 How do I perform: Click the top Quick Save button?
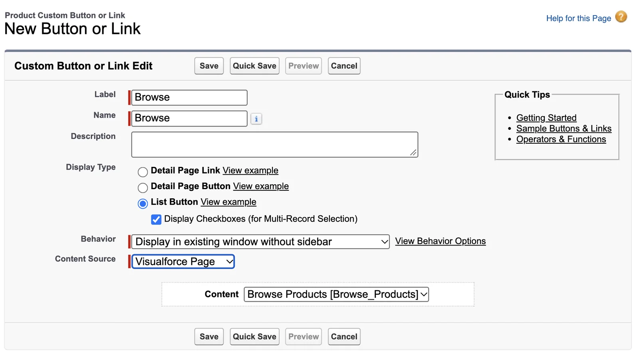254,66
